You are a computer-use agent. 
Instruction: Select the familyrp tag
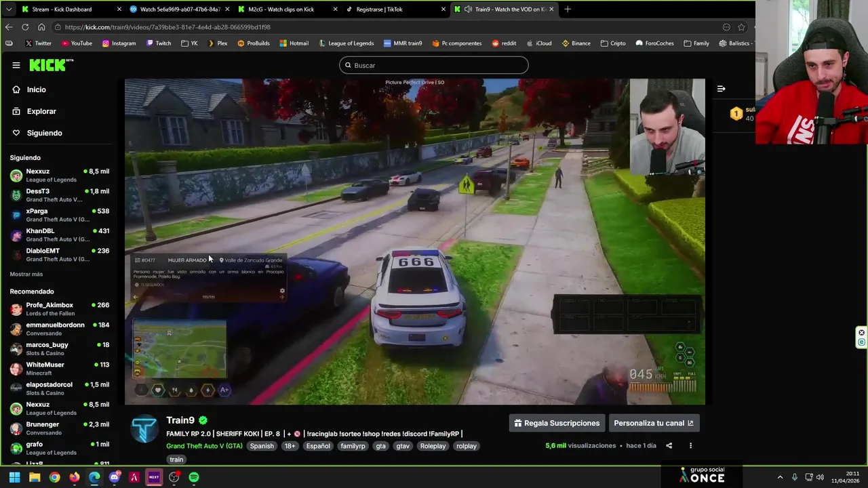(x=353, y=446)
